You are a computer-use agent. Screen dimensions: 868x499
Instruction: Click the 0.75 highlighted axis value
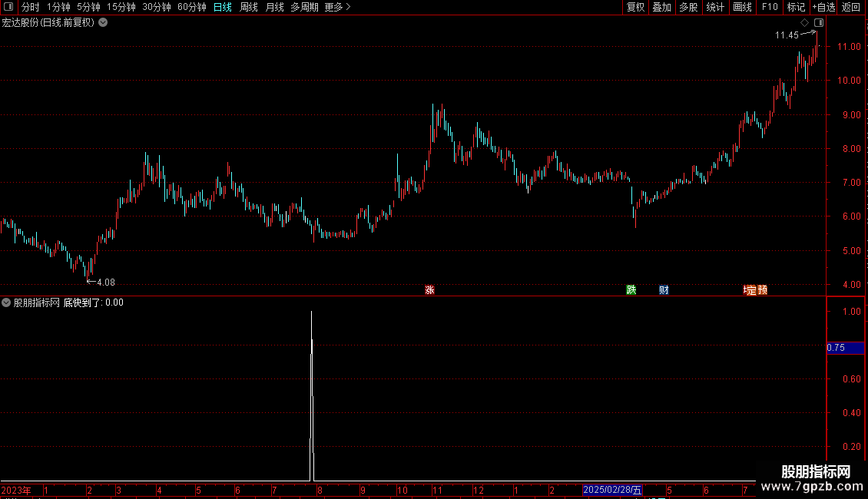click(845, 348)
